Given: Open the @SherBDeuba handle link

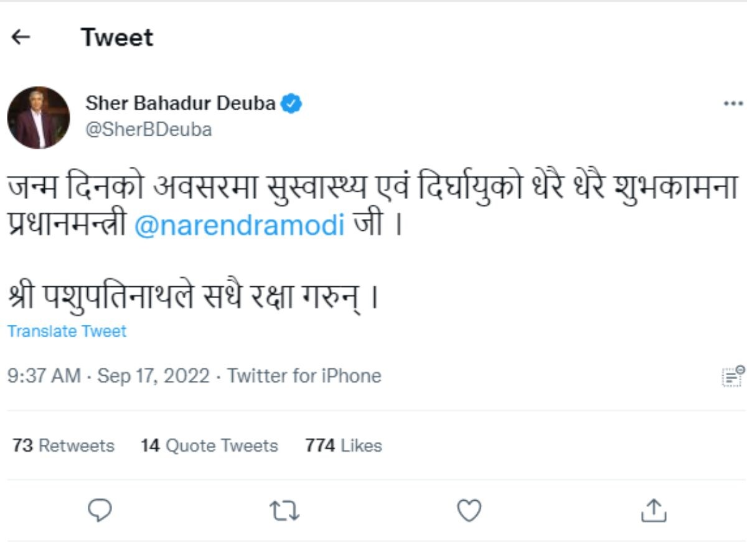Looking at the screenshot, I should pyautogui.click(x=148, y=129).
